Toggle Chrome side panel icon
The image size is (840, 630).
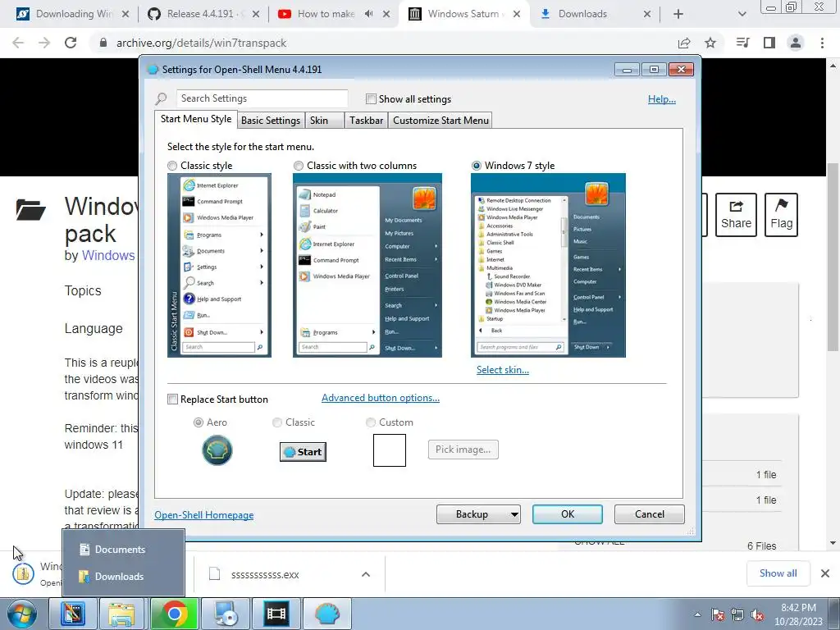pyautogui.click(x=769, y=43)
